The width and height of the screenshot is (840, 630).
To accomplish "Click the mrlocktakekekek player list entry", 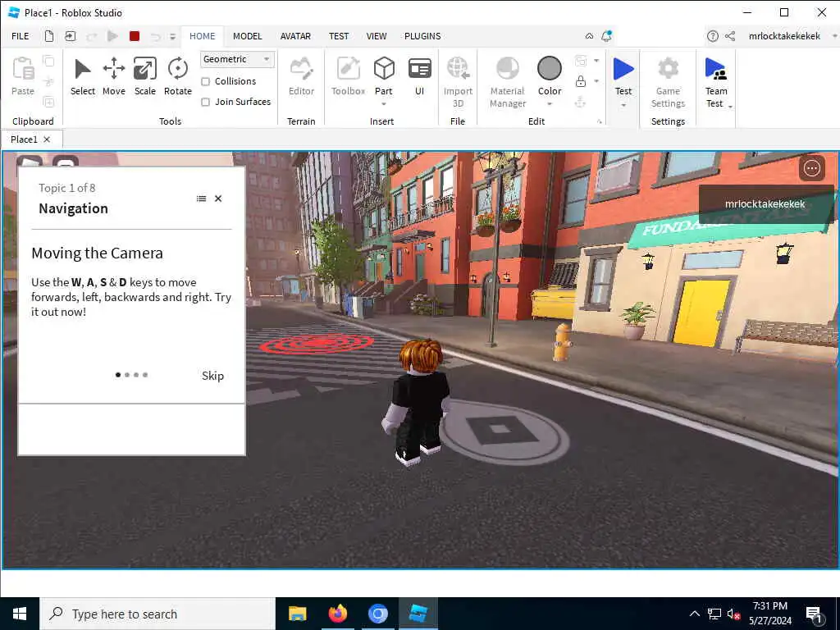I will [765, 204].
